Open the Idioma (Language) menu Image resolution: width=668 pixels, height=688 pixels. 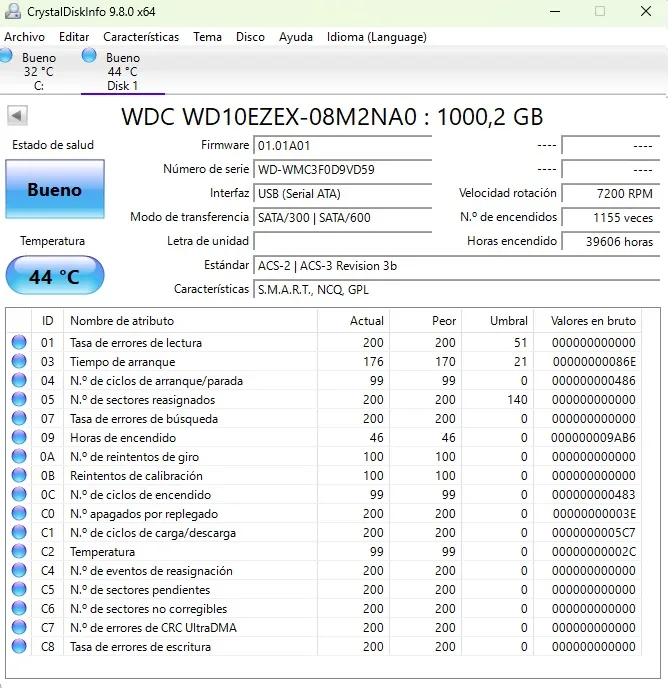click(x=377, y=37)
